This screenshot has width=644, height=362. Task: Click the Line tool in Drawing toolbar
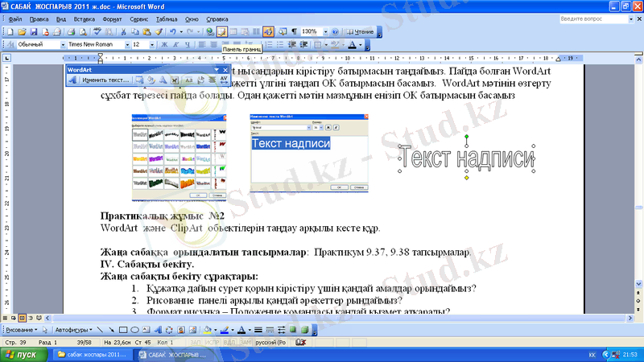[x=99, y=330]
